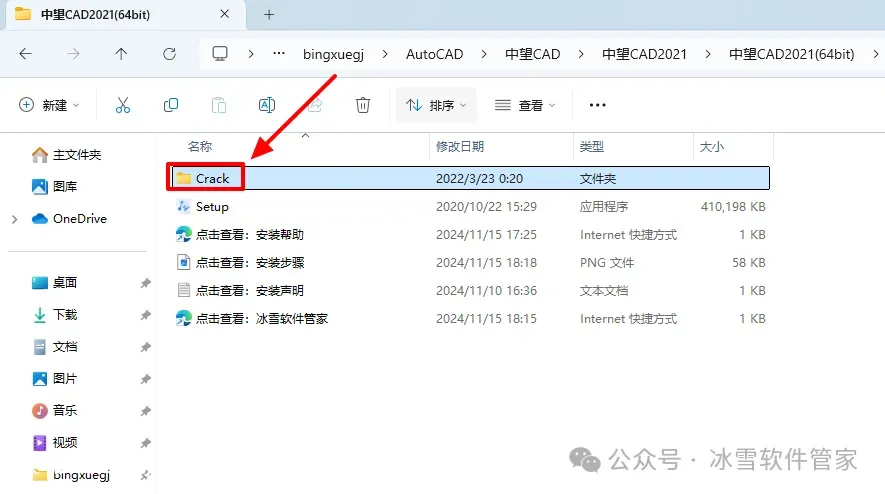Click the text document icon beside 安装声明
The image size is (885, 494).
click(183, 290)
